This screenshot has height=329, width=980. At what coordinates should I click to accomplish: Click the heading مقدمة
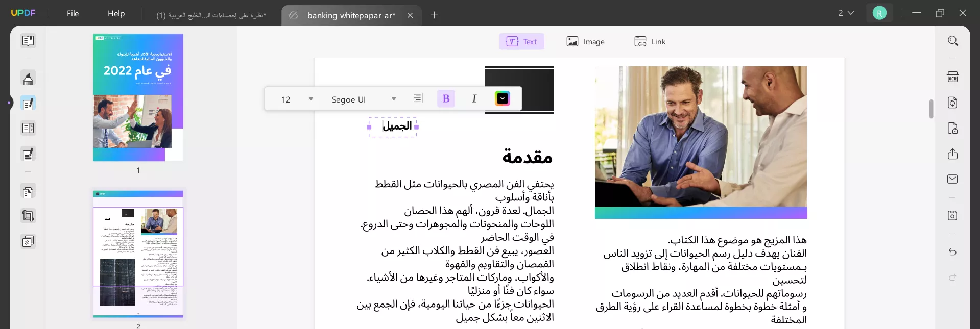[528, 156]
